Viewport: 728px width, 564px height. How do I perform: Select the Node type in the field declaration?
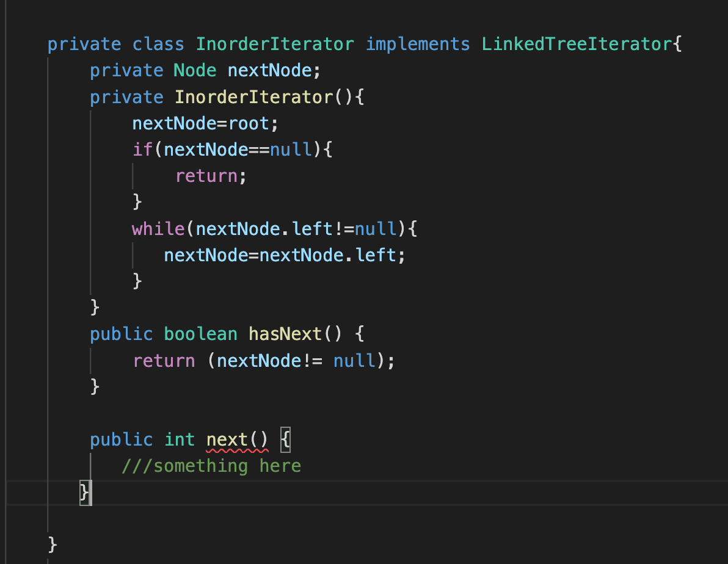pos(195,71)
